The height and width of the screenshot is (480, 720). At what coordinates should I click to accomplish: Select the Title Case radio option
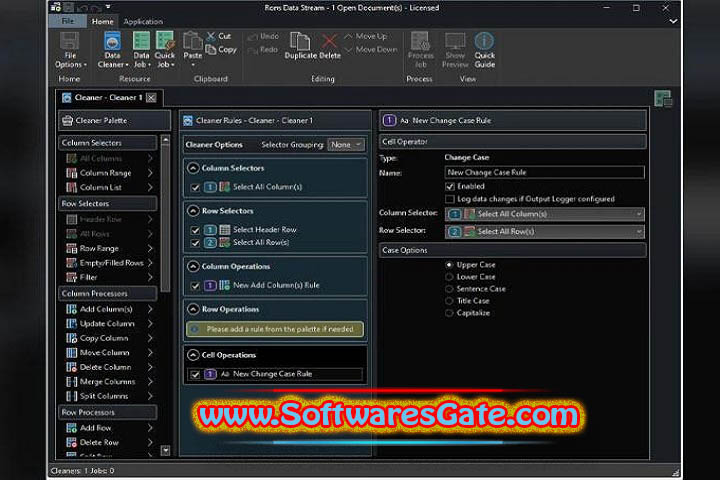tap(449, 301)
